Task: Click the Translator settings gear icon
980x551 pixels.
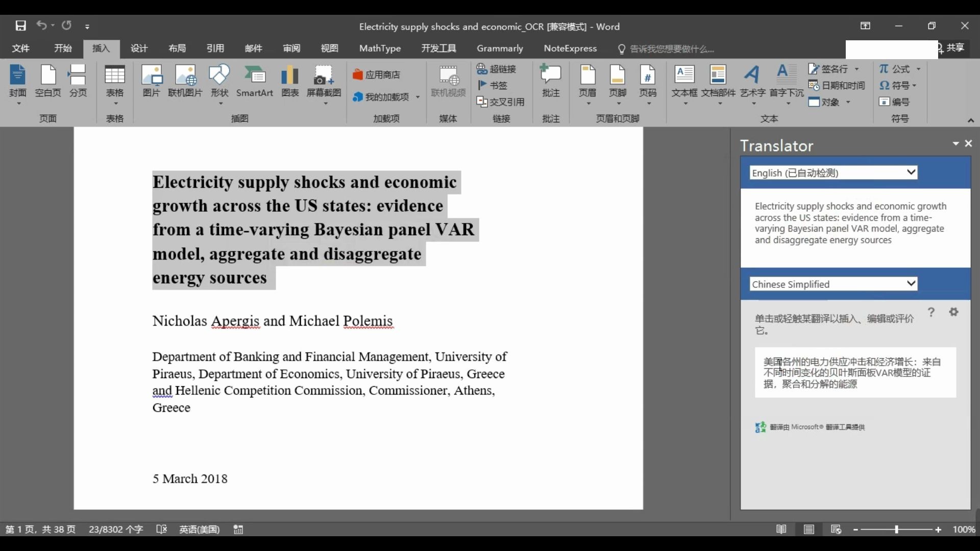Action: pyautogui.click(x=953, y=312)
